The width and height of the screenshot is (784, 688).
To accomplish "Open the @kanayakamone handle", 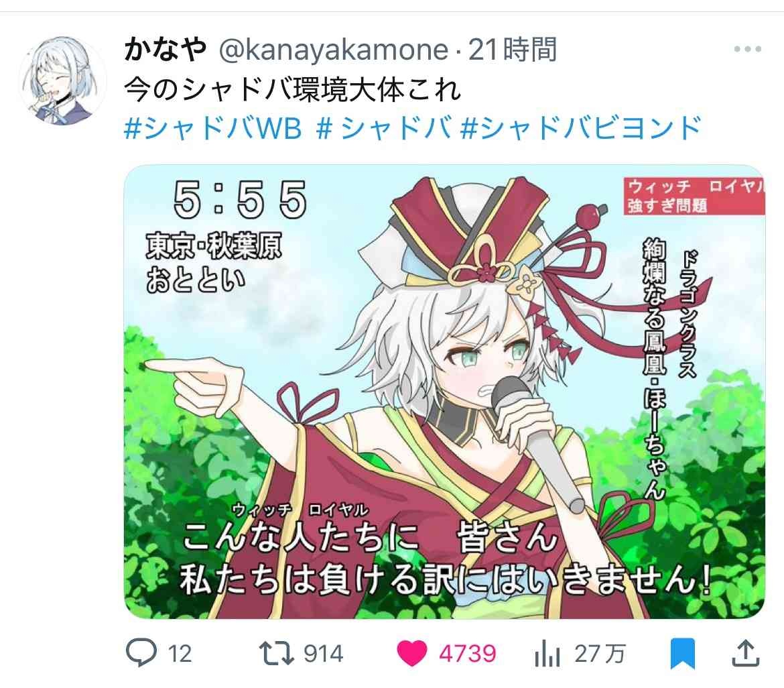I will point(334,50).
